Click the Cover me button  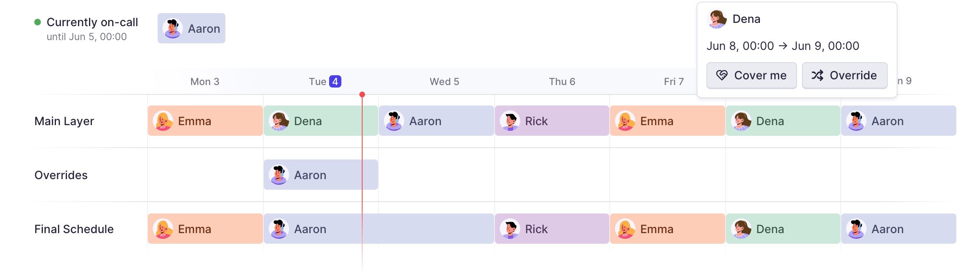coord(751,75)
